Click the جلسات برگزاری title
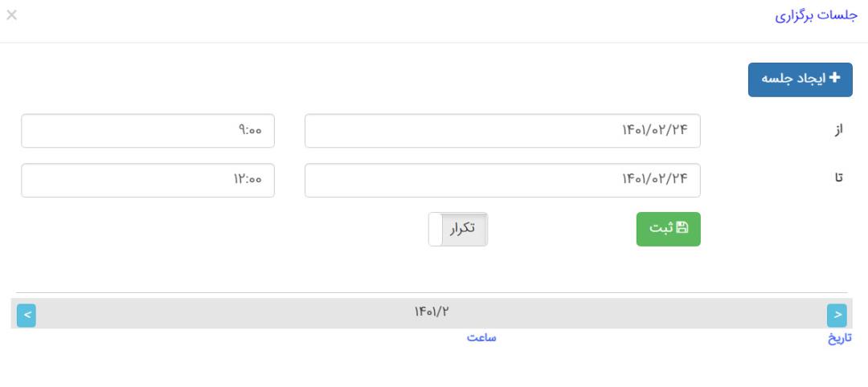The height and width of the screenshot is (387, 868). click(816, 15)
